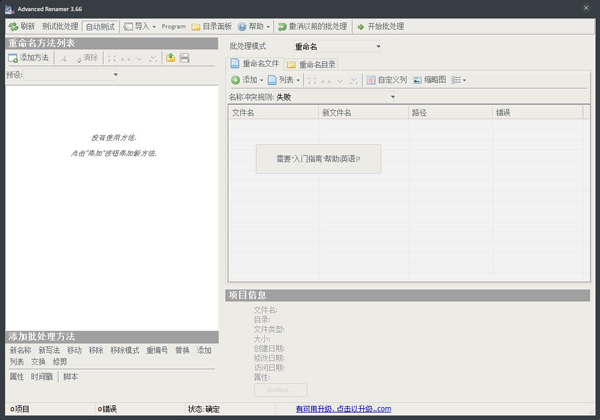Click the 文件名 column header
This screenshot has height=420, width=600.
[x=274, y=112]
